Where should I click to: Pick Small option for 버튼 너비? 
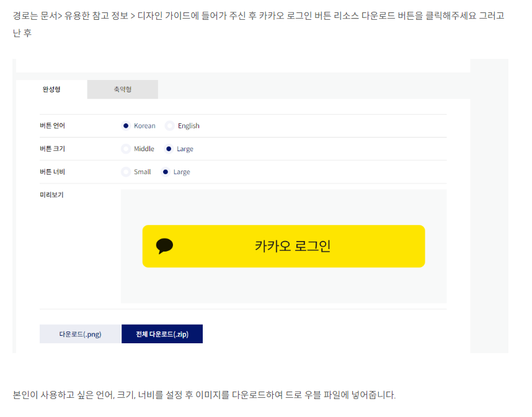tap(126, 172)
